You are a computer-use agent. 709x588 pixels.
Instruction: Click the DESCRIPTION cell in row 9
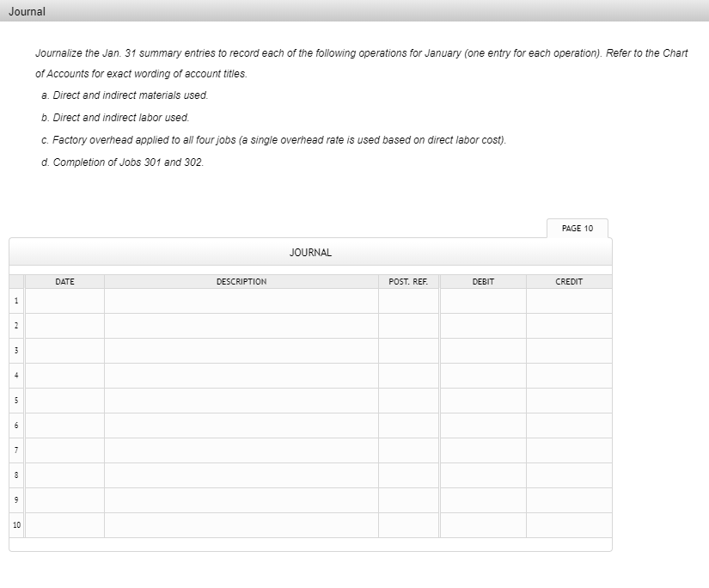pos(241,500)
